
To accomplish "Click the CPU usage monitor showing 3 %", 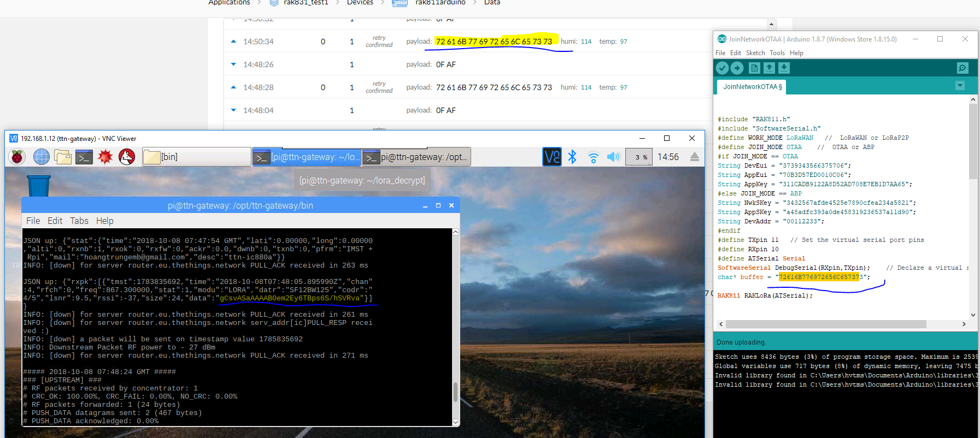I will coord(638,157).
